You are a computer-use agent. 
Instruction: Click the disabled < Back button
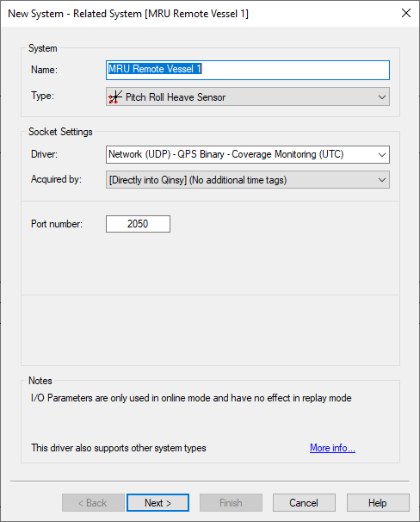point(93,503)
